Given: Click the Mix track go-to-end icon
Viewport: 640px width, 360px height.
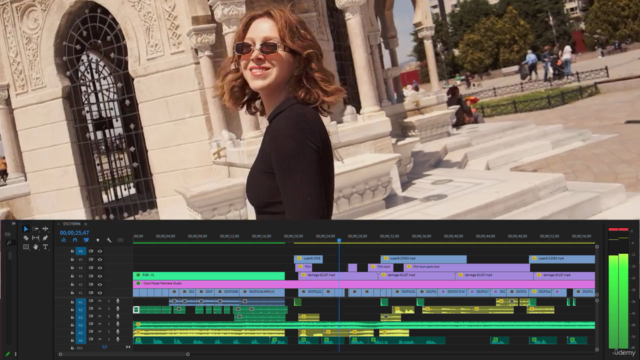Looking at the screenshot, I should (128, 347).
